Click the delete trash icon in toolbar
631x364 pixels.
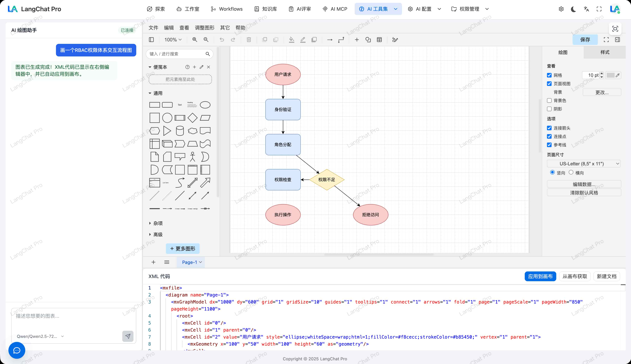(x=249, y=39)
